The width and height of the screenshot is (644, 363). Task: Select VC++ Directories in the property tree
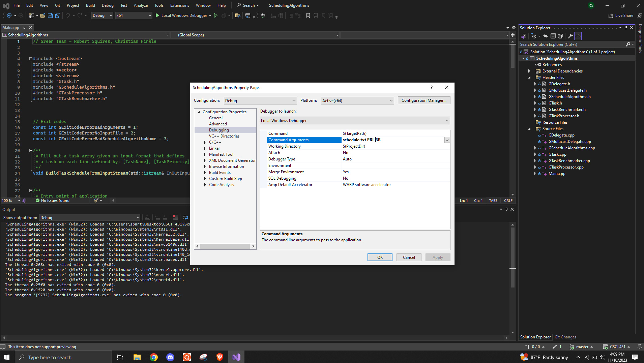pos(224,136)
